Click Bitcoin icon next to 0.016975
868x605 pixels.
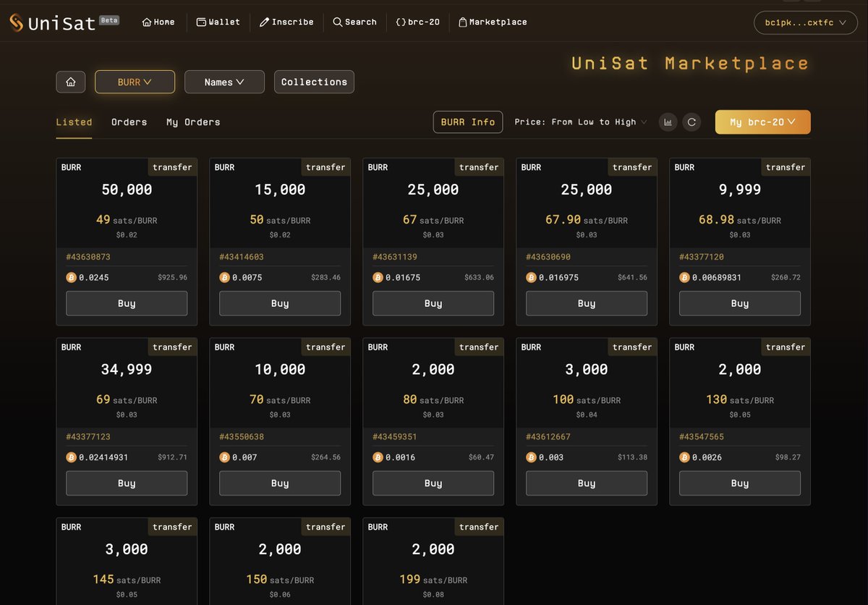click(531, 277)
